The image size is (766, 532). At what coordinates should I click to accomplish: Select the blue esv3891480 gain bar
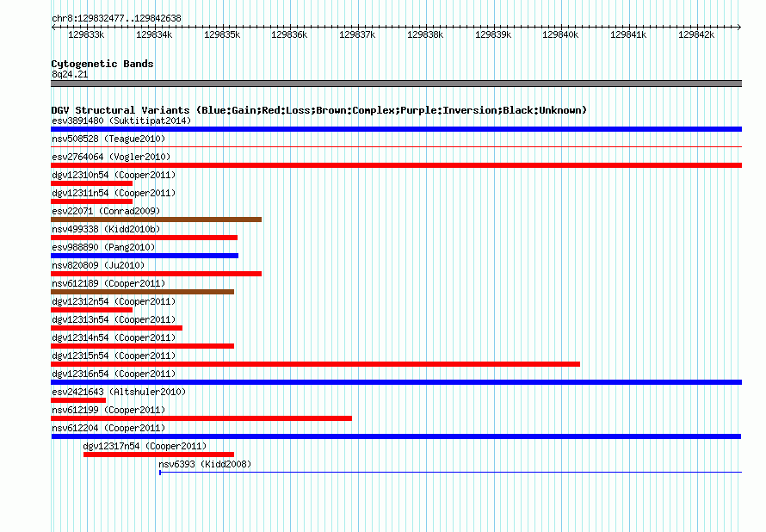[x=396, y=129]
